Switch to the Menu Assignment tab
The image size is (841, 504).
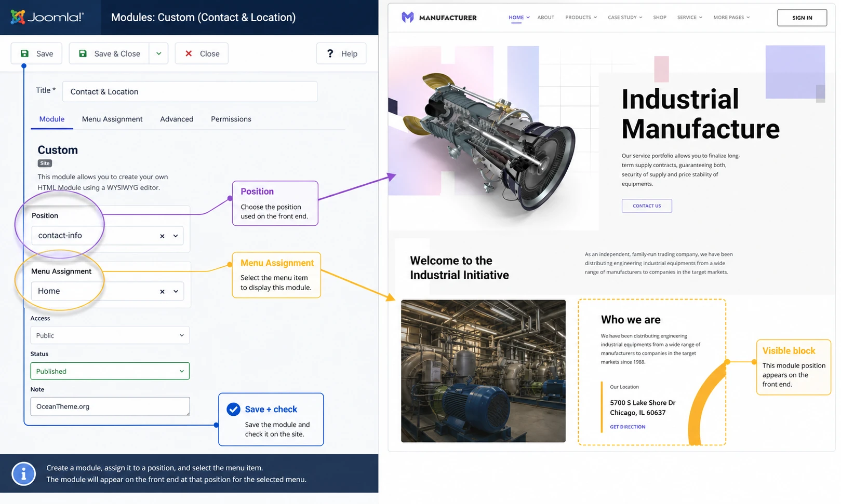tap(112, 119)
